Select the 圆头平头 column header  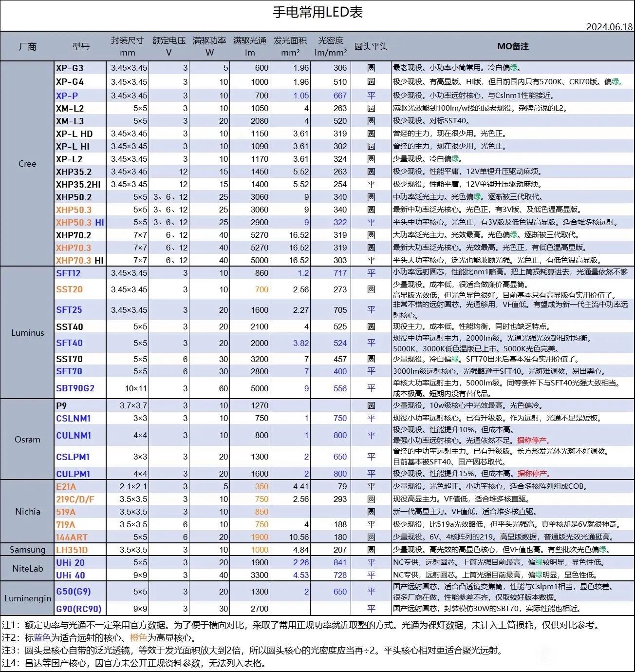pos(371,46)
